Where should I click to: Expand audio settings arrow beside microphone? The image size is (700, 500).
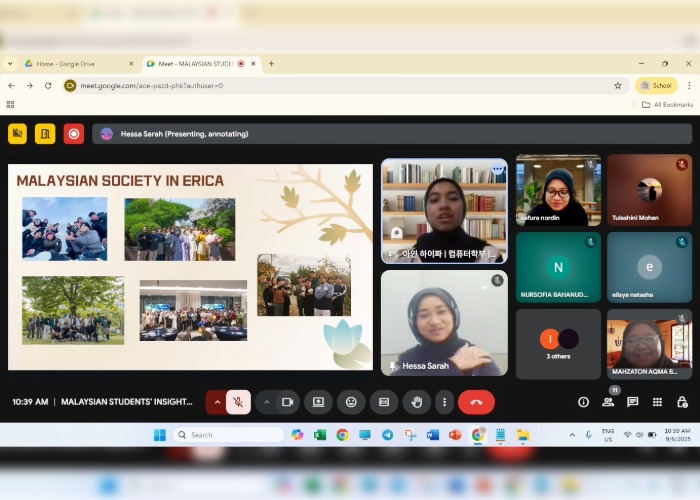(217, 402)
